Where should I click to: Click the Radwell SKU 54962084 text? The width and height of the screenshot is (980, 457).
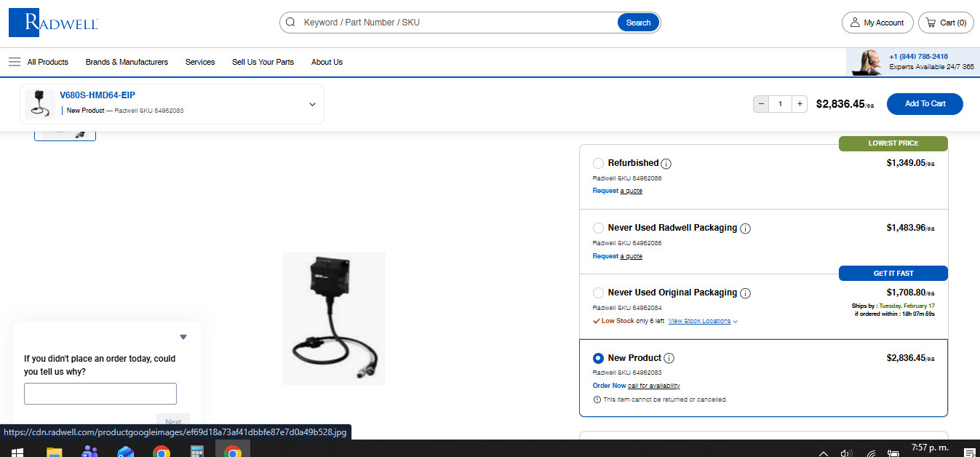click(627, 308)
